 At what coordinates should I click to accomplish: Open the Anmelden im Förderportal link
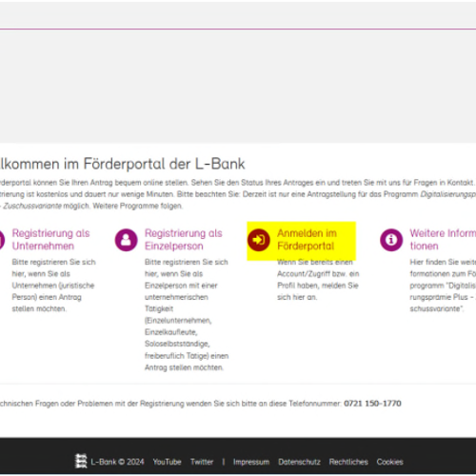tap(307, 240)
